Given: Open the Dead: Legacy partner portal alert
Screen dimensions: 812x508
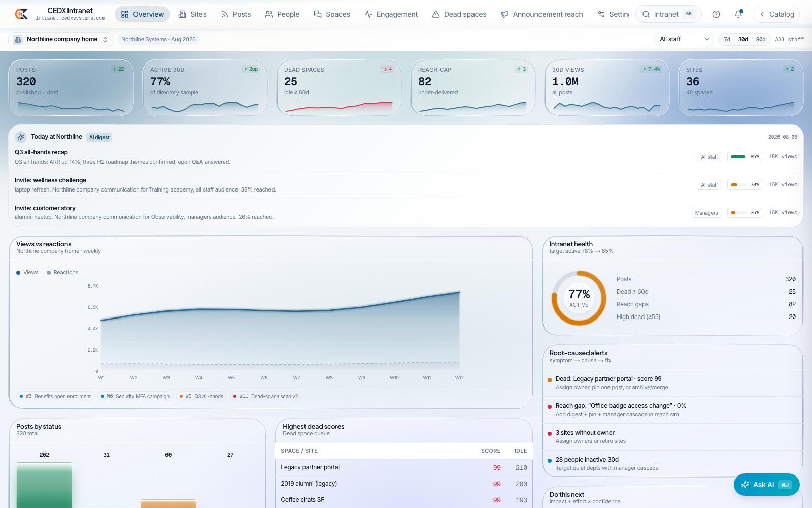Looking at the screenshot, I should click(x=672, y=383).
